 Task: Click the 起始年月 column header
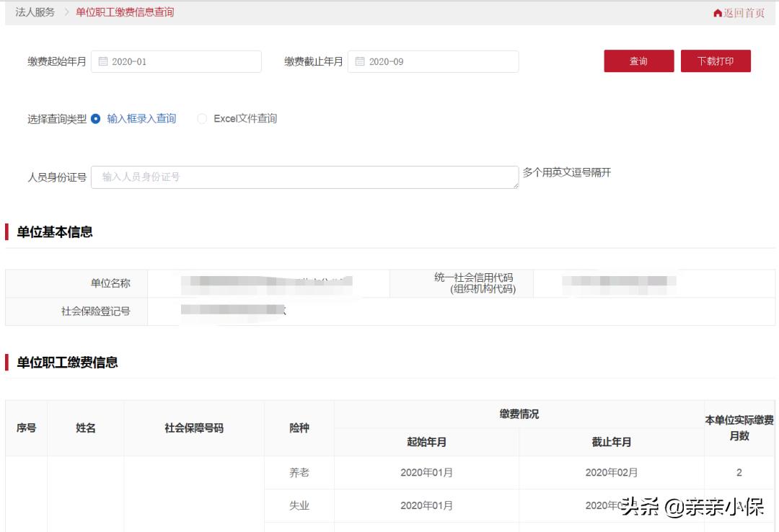(426, 442)
